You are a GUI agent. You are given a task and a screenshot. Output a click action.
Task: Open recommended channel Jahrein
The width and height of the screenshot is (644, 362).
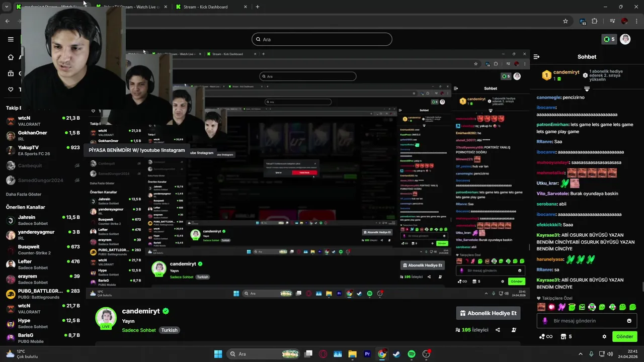43,220
